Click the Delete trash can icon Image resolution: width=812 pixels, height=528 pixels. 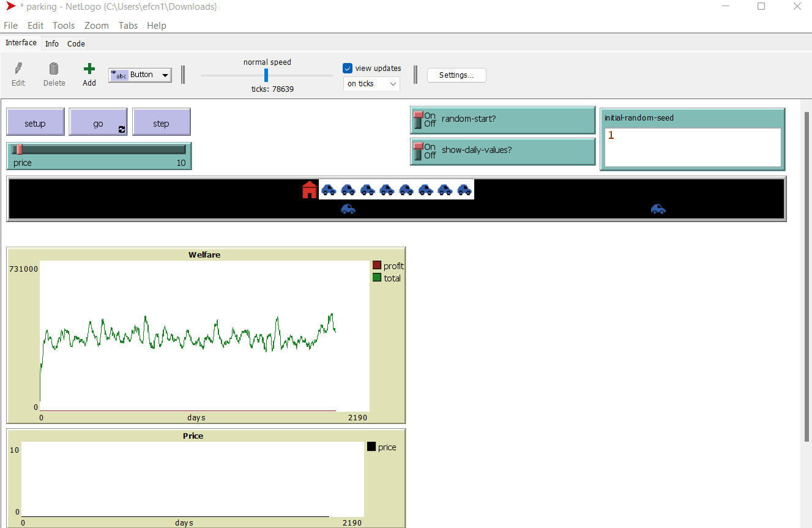[54, 69]
